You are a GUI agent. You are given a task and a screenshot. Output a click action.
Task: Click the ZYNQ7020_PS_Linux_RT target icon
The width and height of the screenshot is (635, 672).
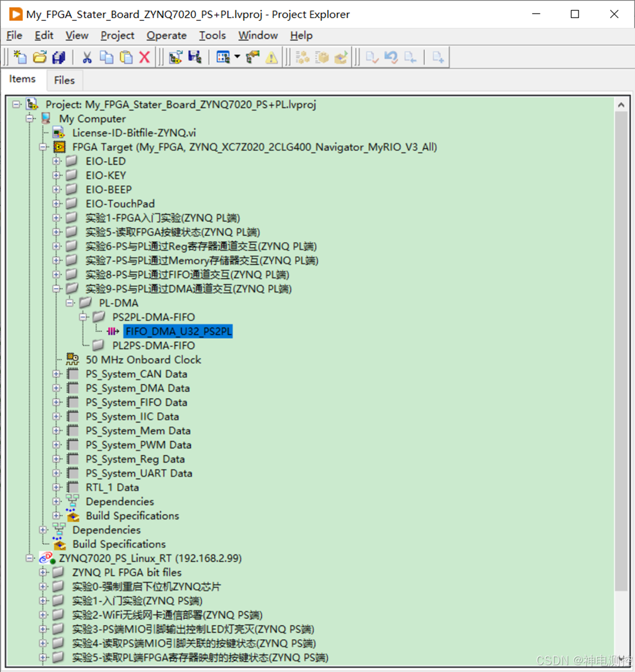click(x=47, y=558)
